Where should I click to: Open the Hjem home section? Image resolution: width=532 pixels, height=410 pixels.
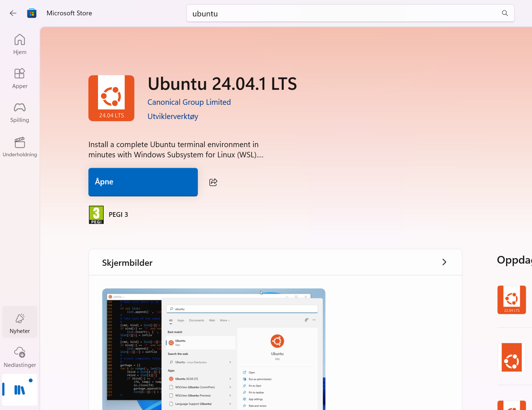pyautogui.click(x=20, y=45)
